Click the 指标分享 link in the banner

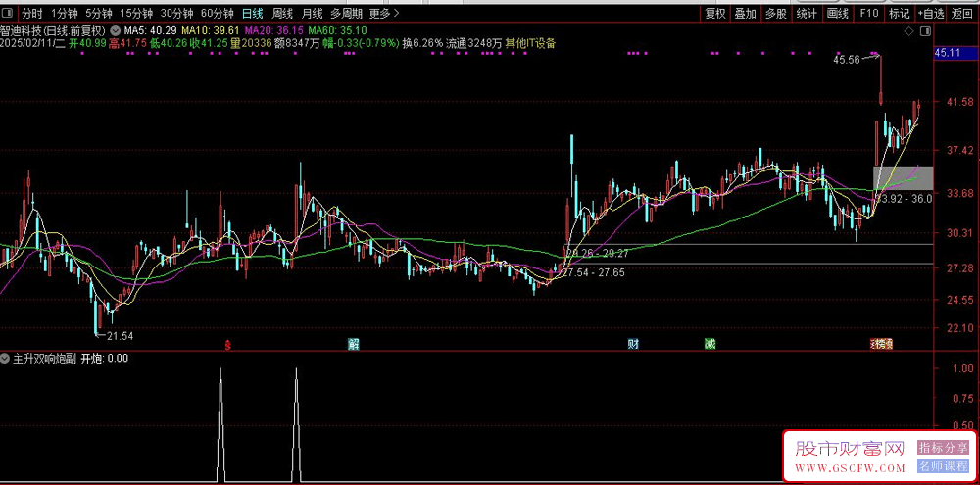[943, 448]
